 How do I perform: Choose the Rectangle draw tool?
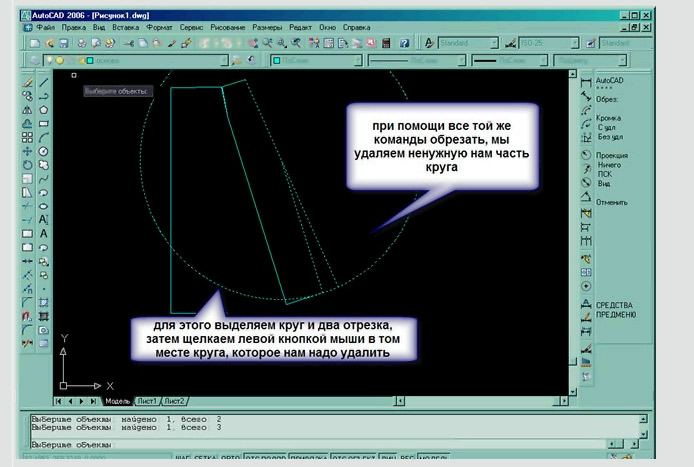click(44, 123)
